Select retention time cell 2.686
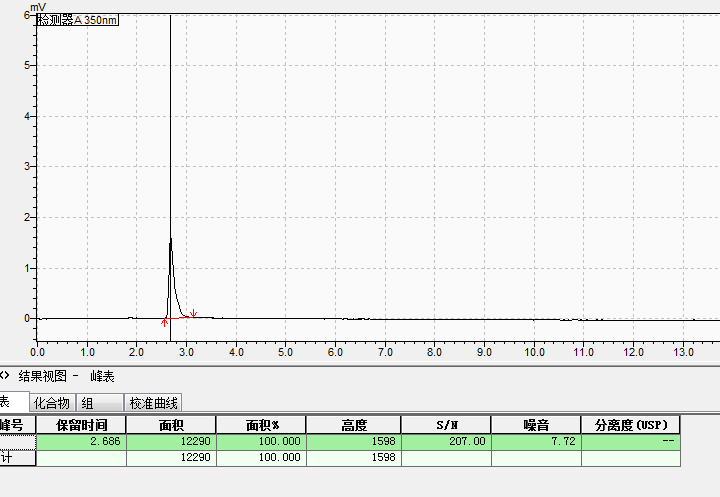The image size is (720, 497). (81, 441)
